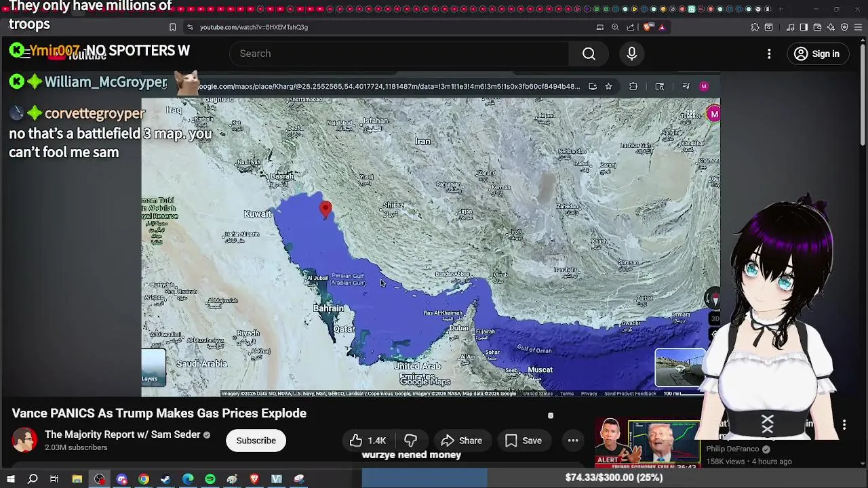Open the Leo AI sparkle icon
The image size is (868, 488).
[831, 27]
